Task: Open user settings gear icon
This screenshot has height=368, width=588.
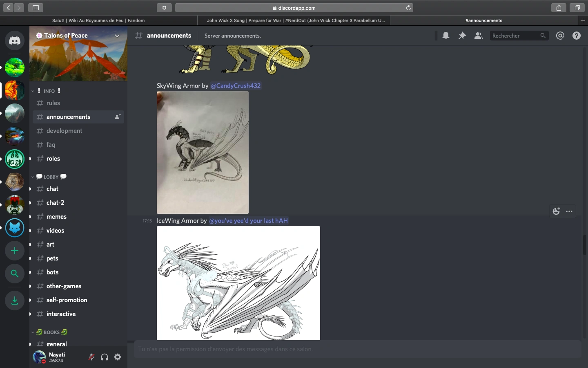Action: [118, 357]
